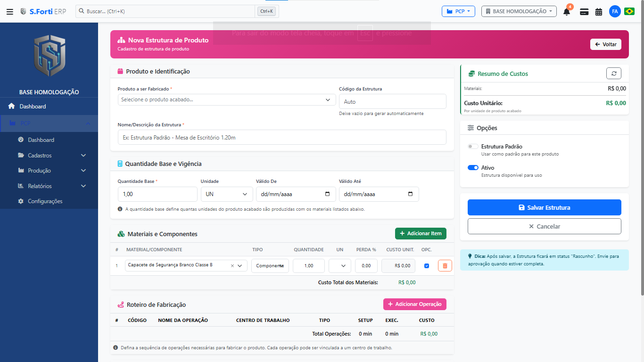644x362 pixels.
Task: Uncheck the OPC. checkbox for the material row
Action: [427, 266]
